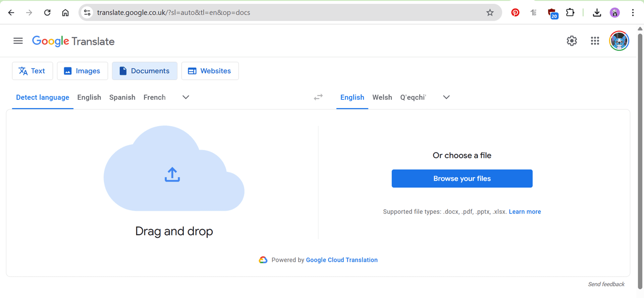Switch to Images translation mode
This screenshot has width=644, height=298.
click(x=82, y=71)
